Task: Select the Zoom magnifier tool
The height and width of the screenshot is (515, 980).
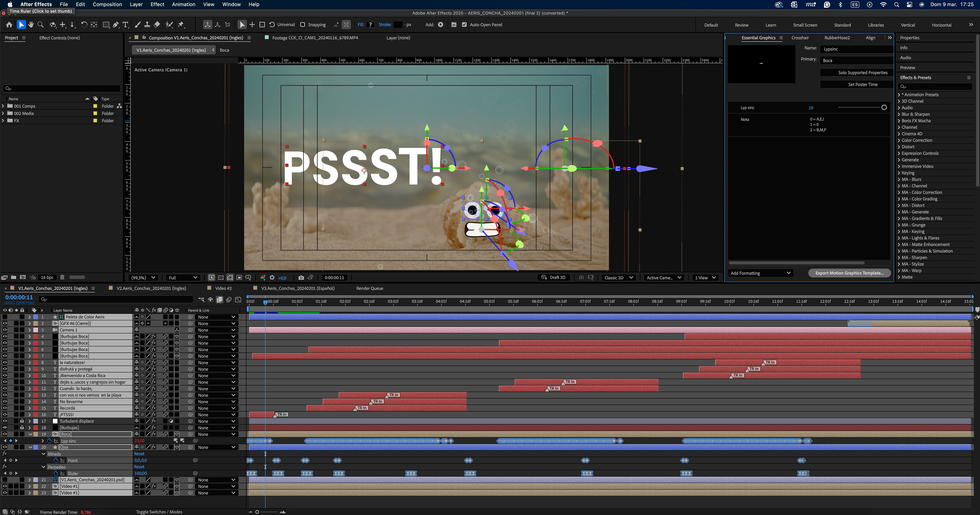Action: pyautogui.click(x=41, y=25)
